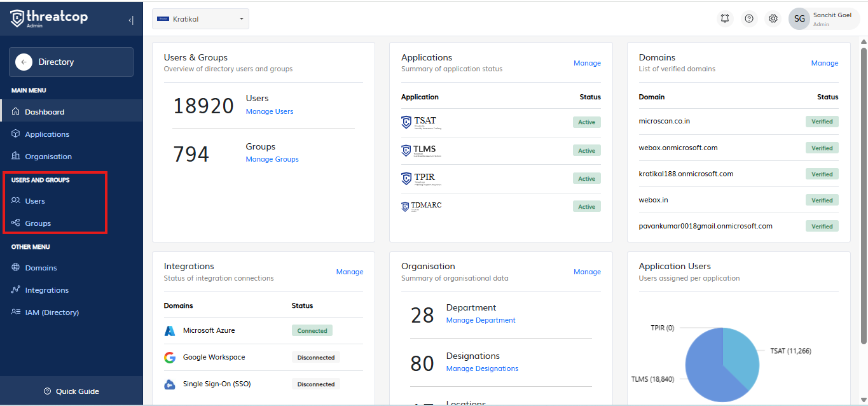Click the SG user avatar
The height and width of the screenshot is (406, 868).
(x=799, y=19)
